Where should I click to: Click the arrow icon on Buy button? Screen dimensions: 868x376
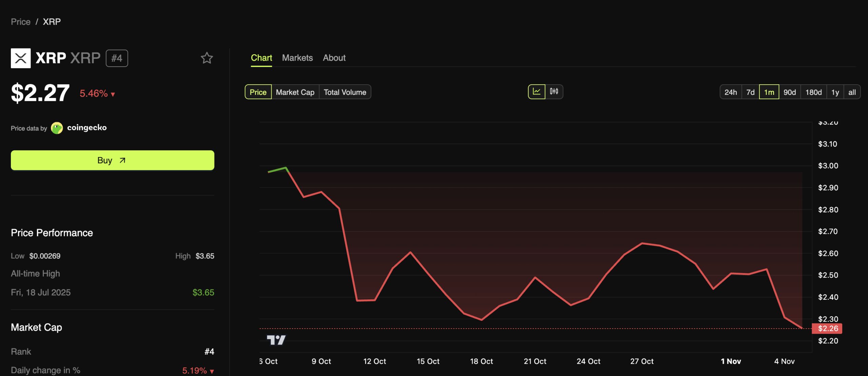click(122, 160)
